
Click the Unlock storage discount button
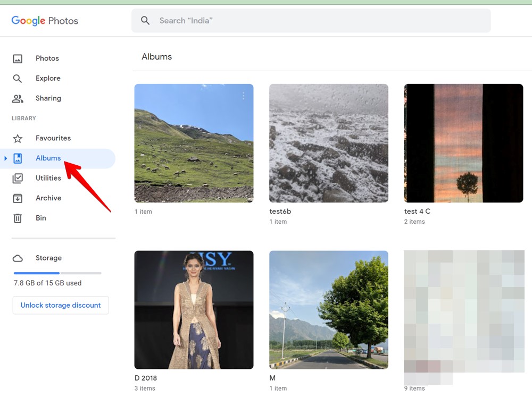tap(60, 305)
